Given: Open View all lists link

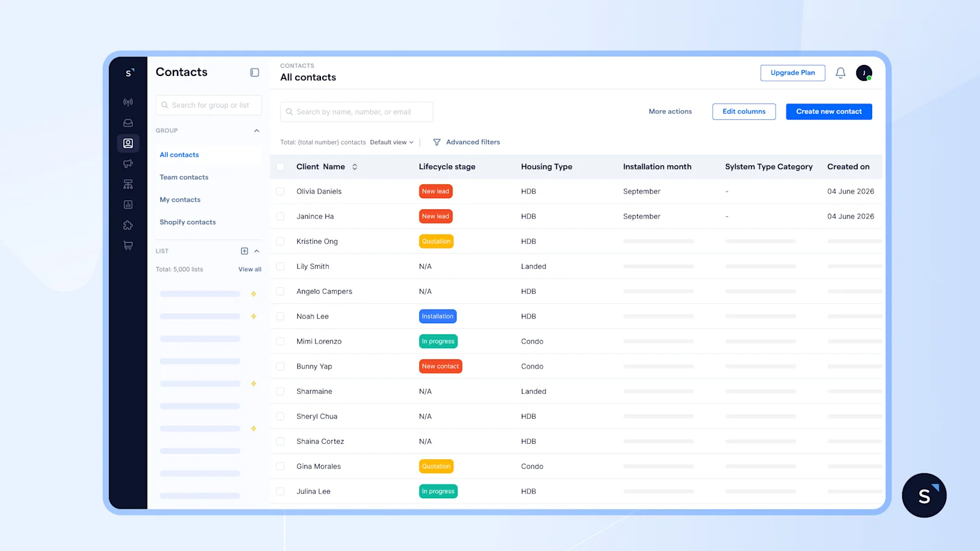Looking at the screenshot, I should [x=250, y=269].
